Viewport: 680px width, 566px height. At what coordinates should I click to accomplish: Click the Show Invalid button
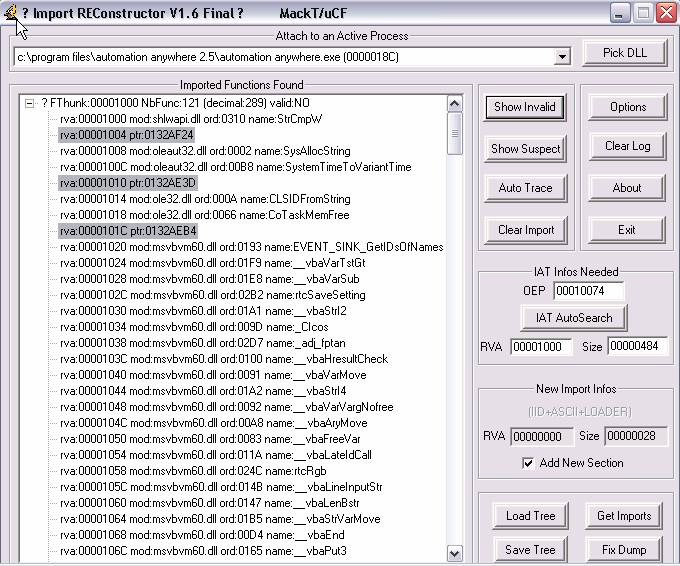pos(524,107)
